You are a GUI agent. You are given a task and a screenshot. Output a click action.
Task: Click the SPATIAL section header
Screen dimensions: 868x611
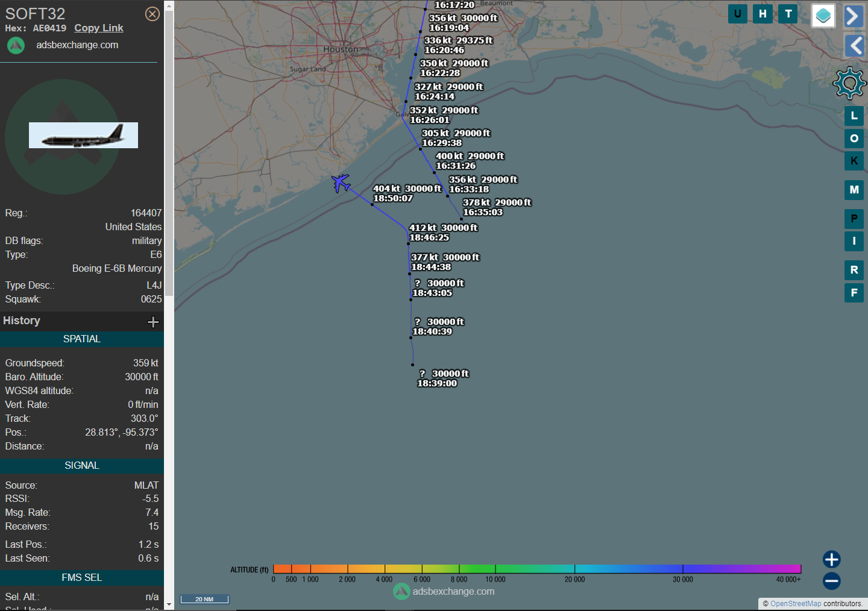point(82,339)
